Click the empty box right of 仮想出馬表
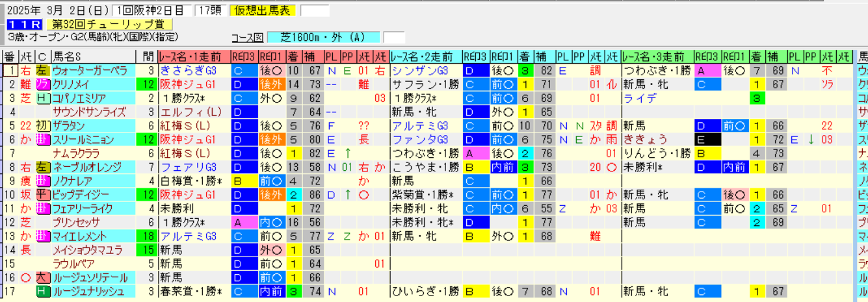This screenshot has width=868, height=302. [315, 10]
